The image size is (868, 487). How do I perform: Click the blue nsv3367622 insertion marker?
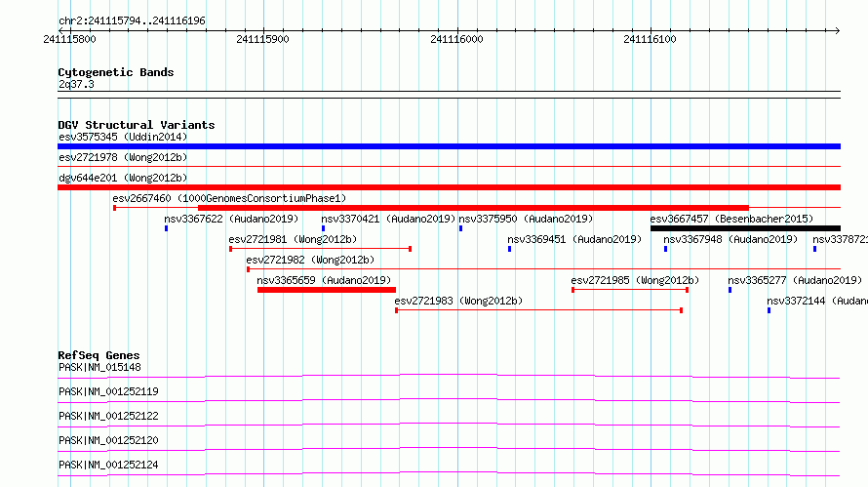(x=166, y=228)
